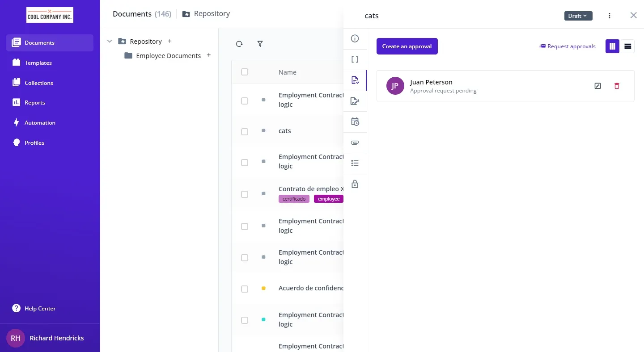Check the Contrato de empleo document checkbox

[x=245, y=194]
